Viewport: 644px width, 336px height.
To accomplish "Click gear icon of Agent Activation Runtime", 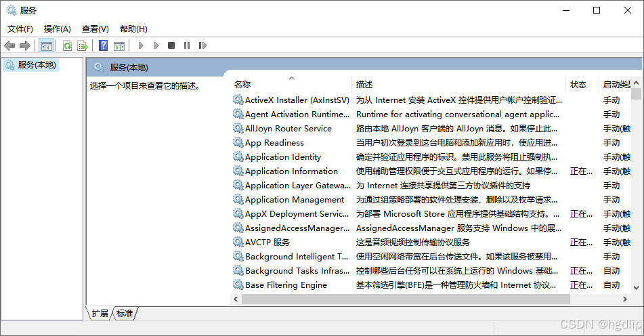I will coord(238,114).
